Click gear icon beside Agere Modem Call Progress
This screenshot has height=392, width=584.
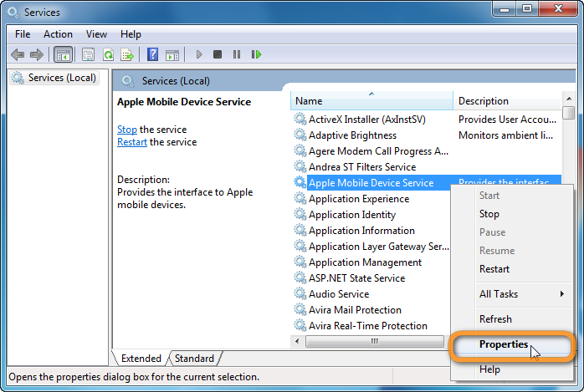(x=300, y=151)
